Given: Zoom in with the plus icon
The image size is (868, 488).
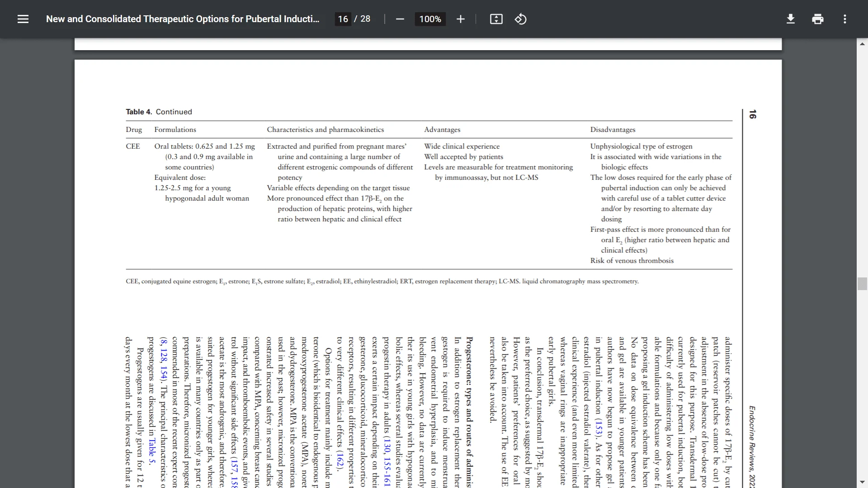Looking at the screenshot, I should click(x=460, y=19).
